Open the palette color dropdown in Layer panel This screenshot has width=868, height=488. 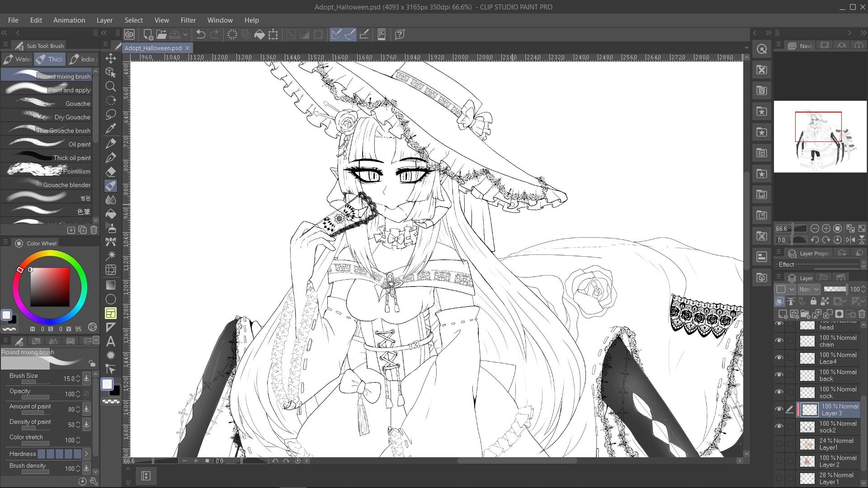coord(785,289)
